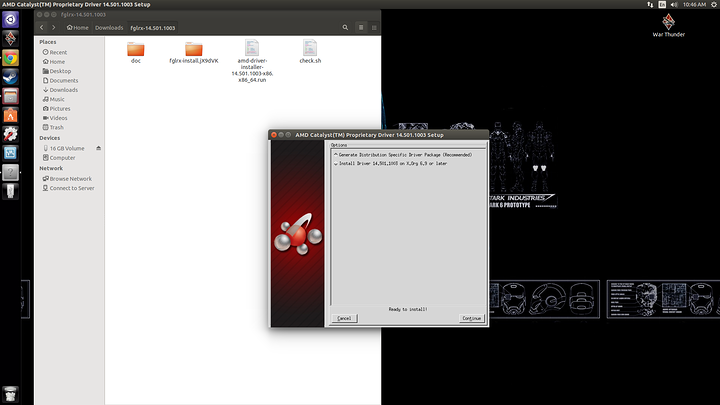Open the network indicator in top panel
Screen dimensions: 720x405
(650, 5)
